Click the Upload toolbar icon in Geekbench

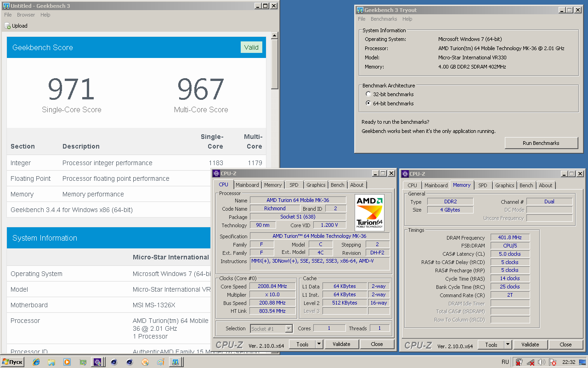tap(7, 26)
